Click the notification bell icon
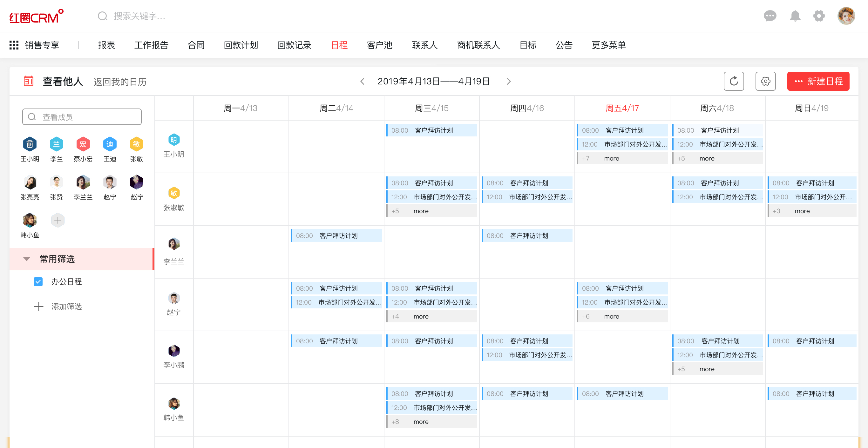This screenshot has width=868, height=448. [795, 16]
